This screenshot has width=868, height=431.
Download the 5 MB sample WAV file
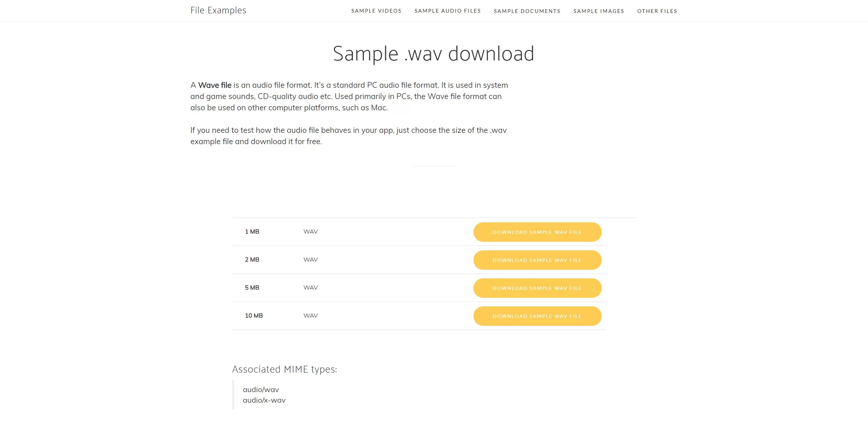pyautogui.click(x=537, y=288)
